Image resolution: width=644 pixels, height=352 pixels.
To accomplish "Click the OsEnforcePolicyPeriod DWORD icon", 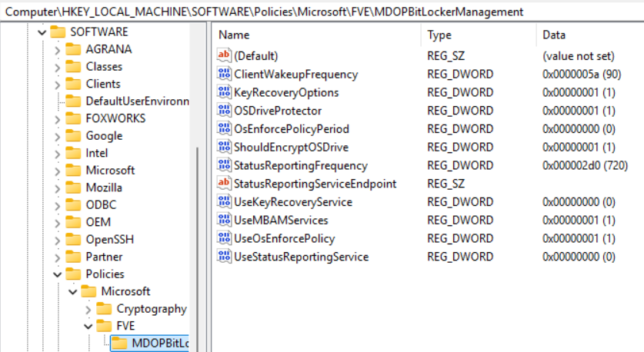I will click(224, 128).
